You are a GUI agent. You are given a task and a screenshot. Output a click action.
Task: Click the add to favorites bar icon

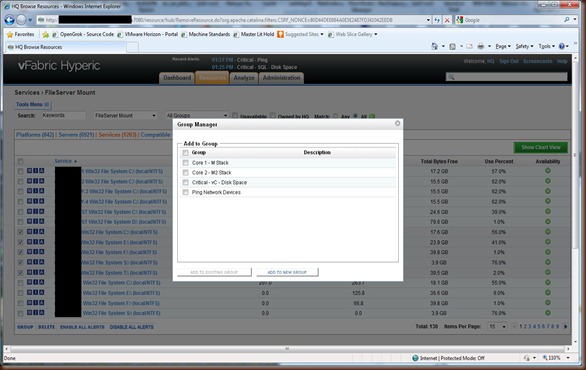click(x=46, y=34)
